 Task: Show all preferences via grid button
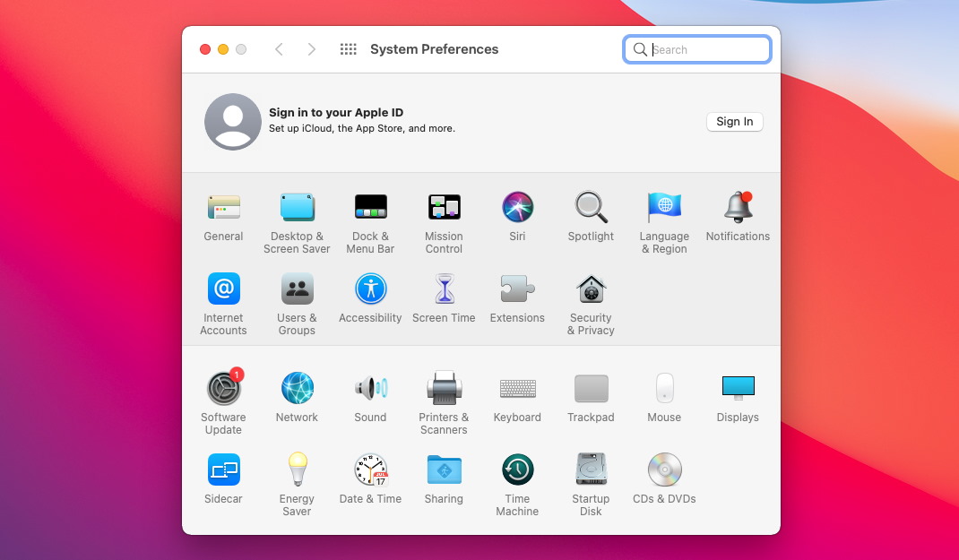click(348, 49)
